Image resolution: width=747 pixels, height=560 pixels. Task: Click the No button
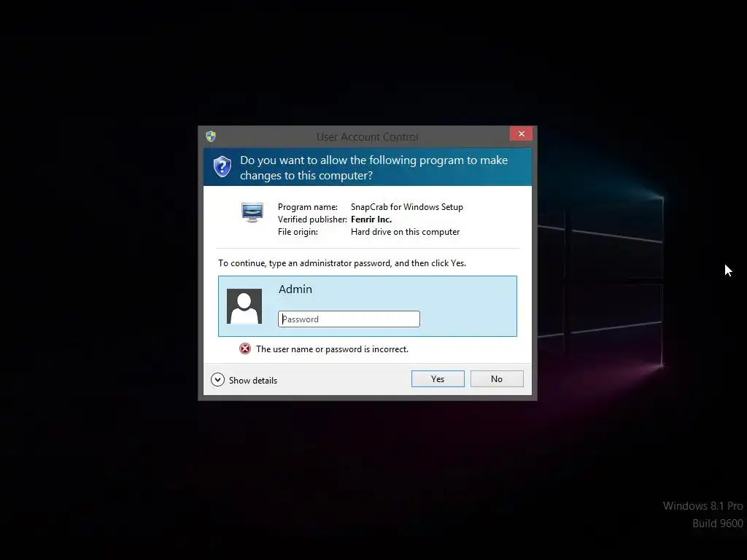[497, 379]
